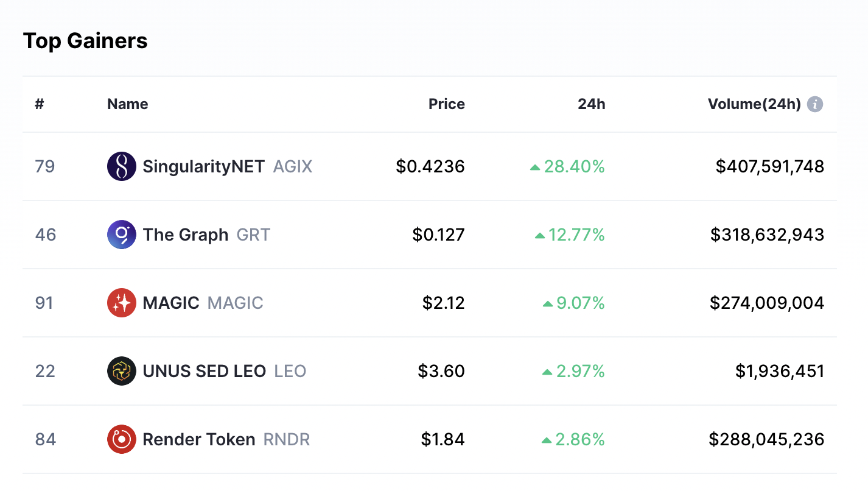
Task: Select the Volume(24h) column header
Action: [755, 104]
